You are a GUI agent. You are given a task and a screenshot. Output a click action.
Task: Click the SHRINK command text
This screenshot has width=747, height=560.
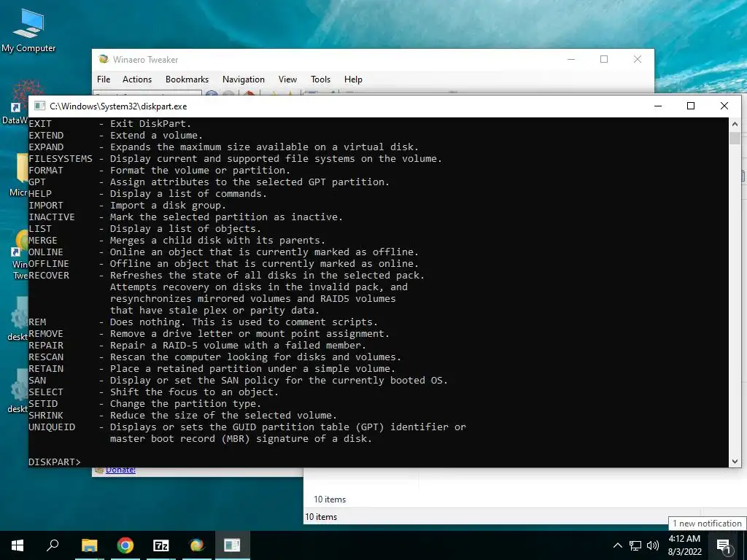click(46, 415)
